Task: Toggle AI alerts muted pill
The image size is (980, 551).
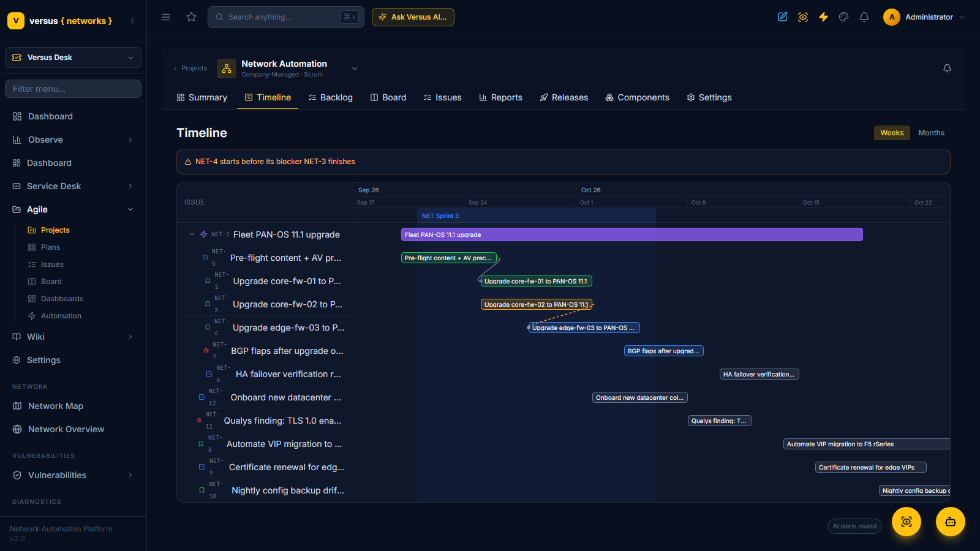Action: coord(854,527)
